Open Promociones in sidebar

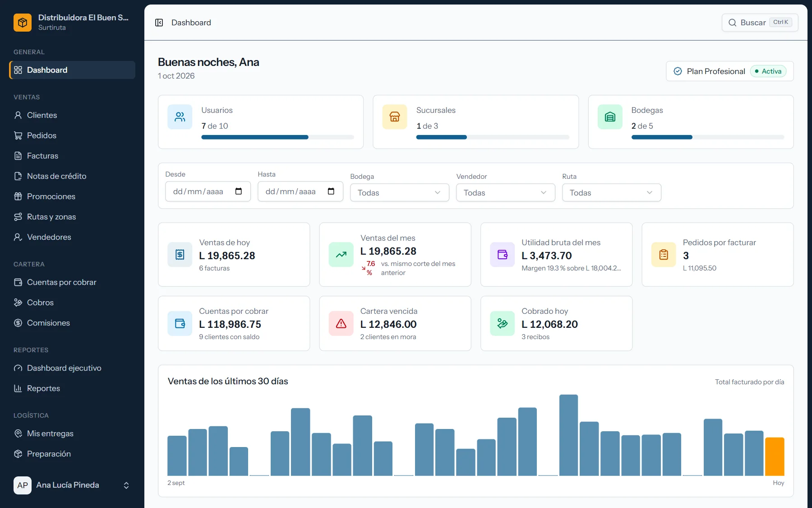coord(72,196)
